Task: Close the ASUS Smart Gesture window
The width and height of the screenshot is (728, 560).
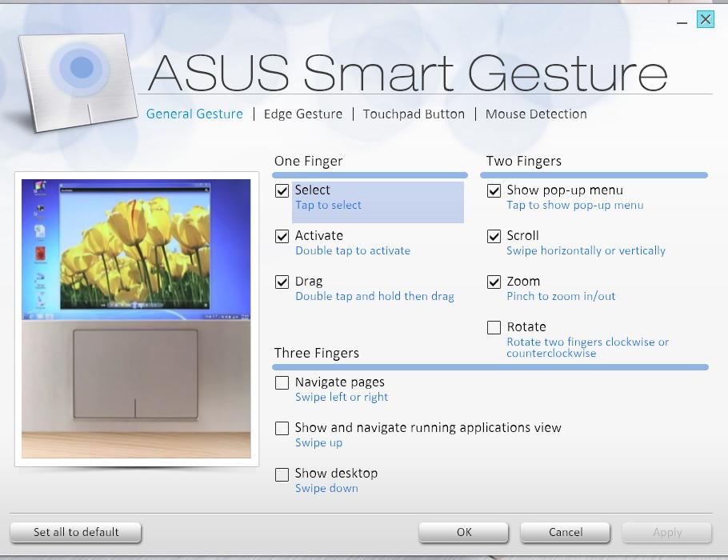Action: 706,19
